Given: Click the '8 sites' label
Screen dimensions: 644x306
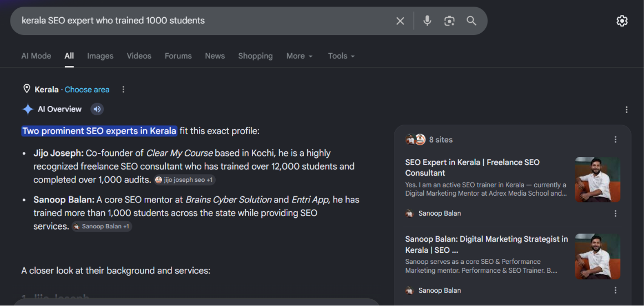Looking at the screenshot, I should tap(440, 140).
